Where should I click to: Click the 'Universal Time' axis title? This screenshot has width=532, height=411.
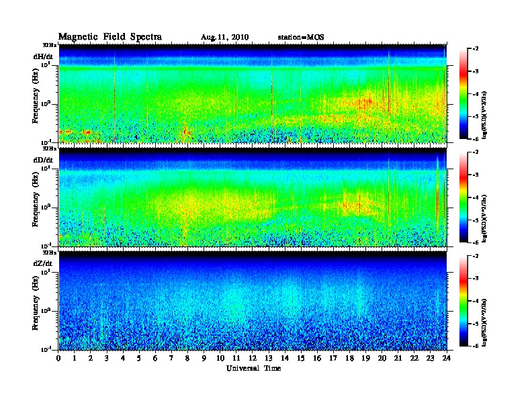click(253, 368)
